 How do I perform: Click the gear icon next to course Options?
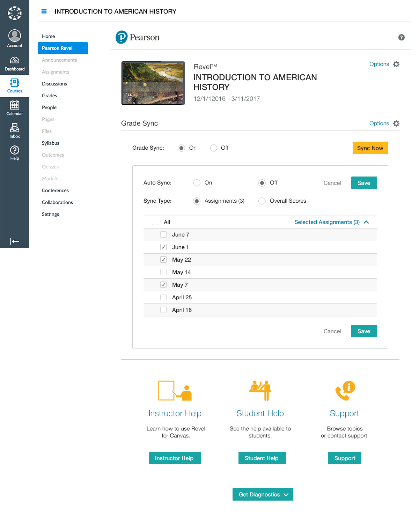pos(396,64)
